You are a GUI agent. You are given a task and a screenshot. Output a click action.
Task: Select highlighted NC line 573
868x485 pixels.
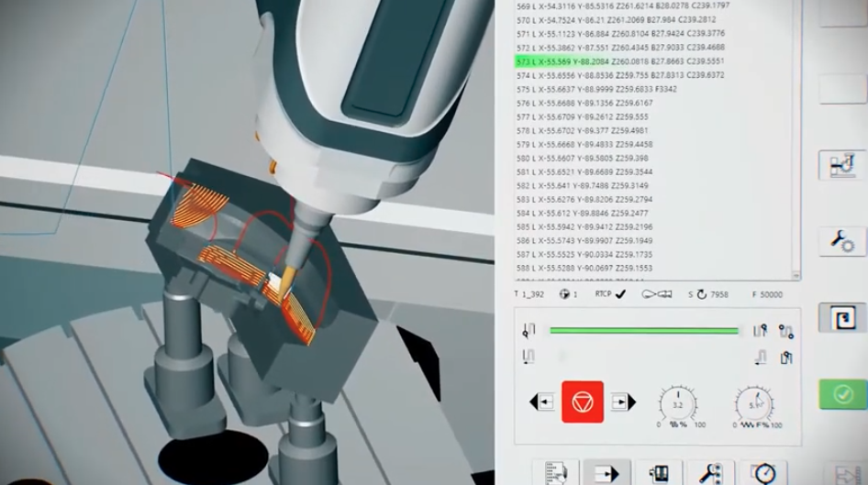coord(606,61)
